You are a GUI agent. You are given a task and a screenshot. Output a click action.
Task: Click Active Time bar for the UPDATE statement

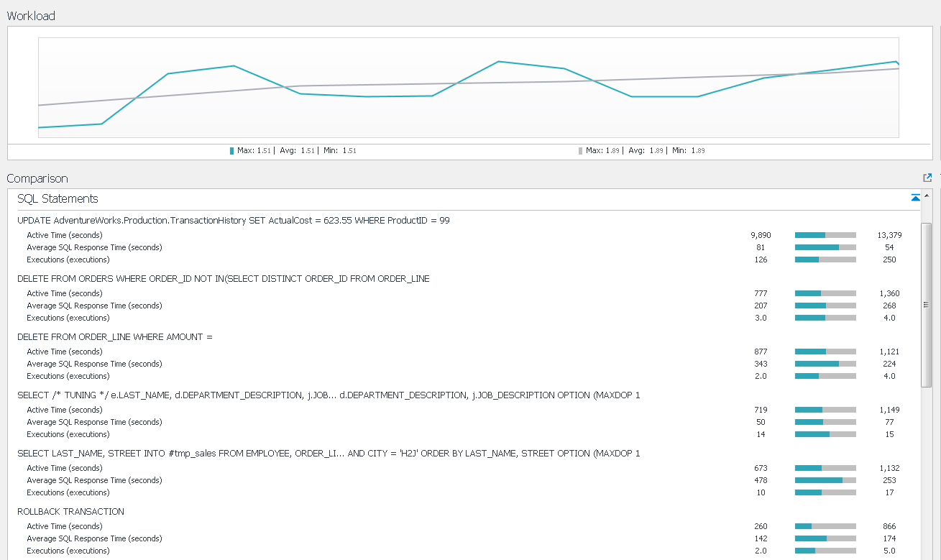coord(825,235)
